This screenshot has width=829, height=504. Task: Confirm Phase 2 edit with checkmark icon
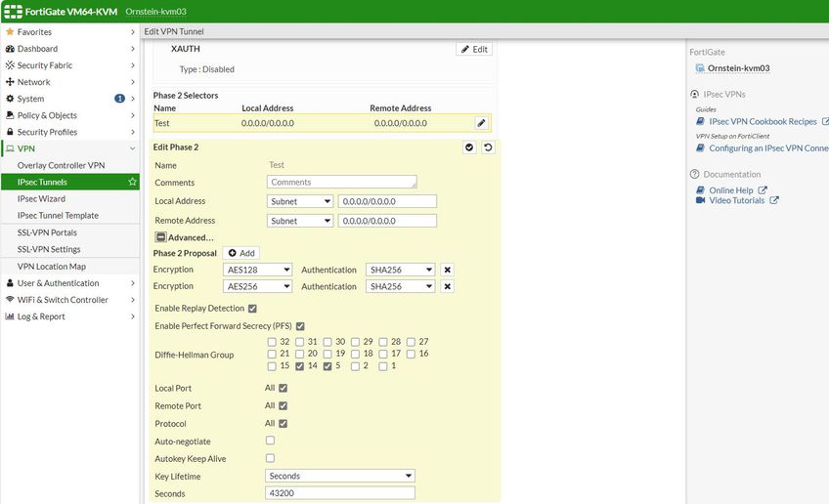click(x=469, y=147)
